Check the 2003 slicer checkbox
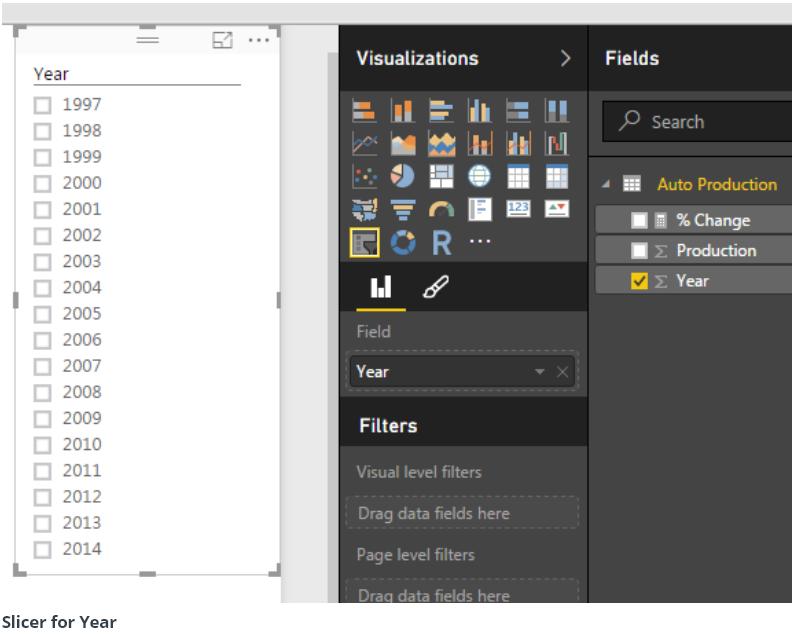The width and height of the screenshot is (794, 634). (x=43, y=262)
